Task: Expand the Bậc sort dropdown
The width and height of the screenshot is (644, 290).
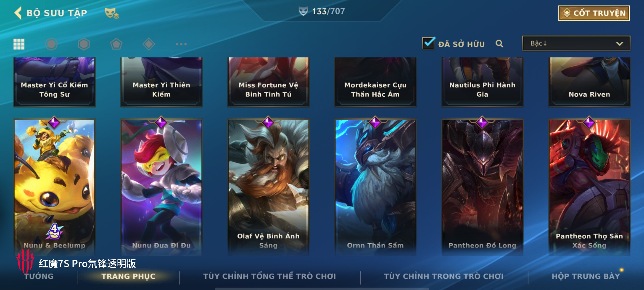Action: pos(576,44)
